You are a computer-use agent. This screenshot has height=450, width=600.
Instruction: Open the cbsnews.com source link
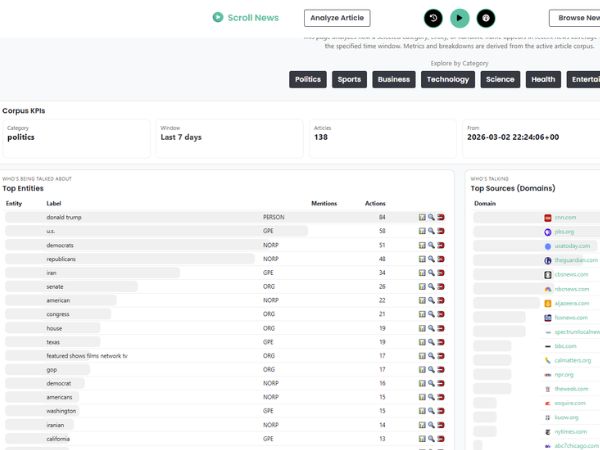(x=571, y=274)
